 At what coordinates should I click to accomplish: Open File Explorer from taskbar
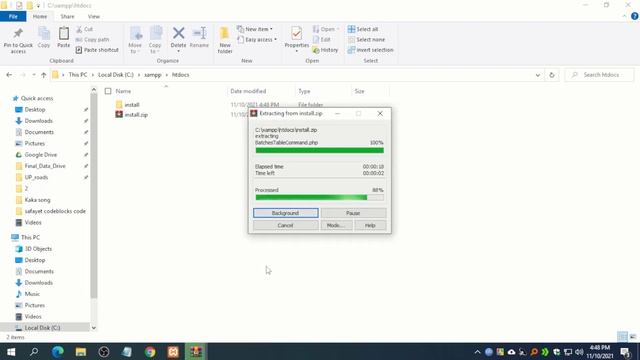[81, 352]
